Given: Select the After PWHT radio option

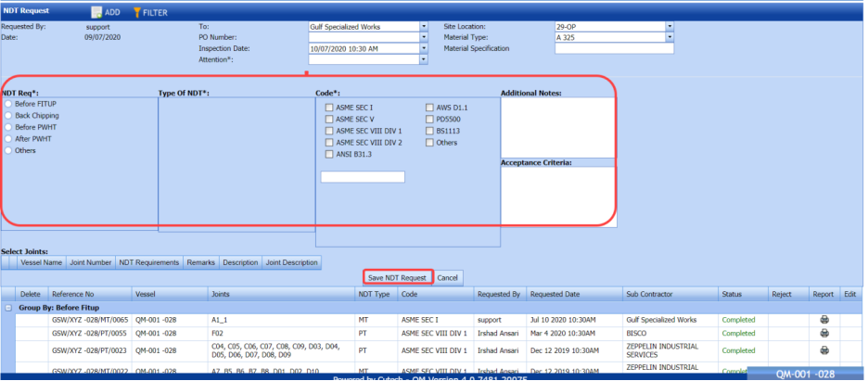Looking at the screenshot, I should coord(9,138).
